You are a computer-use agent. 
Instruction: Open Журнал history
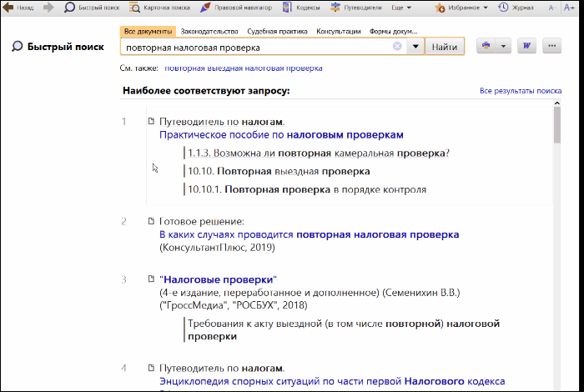click(x=516, y=8)
